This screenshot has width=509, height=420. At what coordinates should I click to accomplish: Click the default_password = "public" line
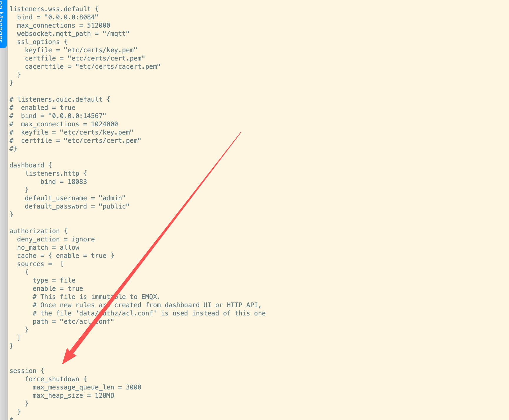point(77,206)
